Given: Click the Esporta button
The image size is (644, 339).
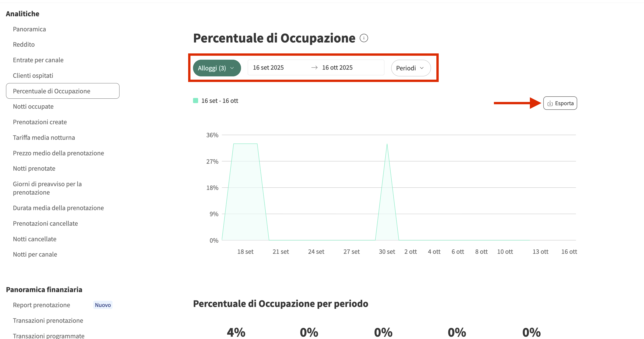Looking at the screenshot, I should (560, 103).
